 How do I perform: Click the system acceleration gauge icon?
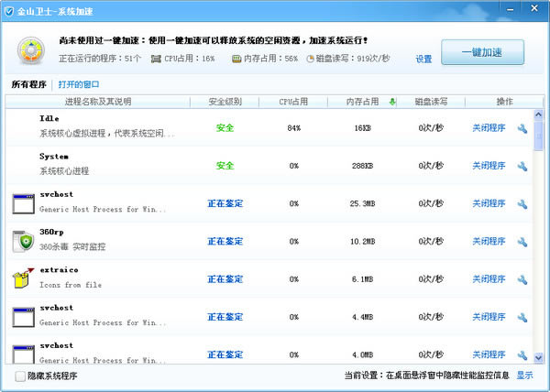point(30,51)
